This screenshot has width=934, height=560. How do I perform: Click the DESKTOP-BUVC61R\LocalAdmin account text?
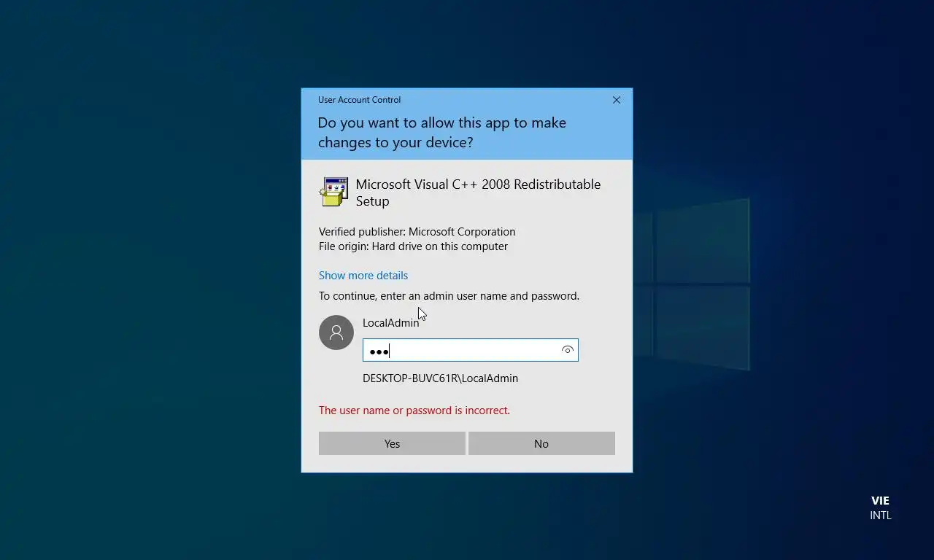440,378
